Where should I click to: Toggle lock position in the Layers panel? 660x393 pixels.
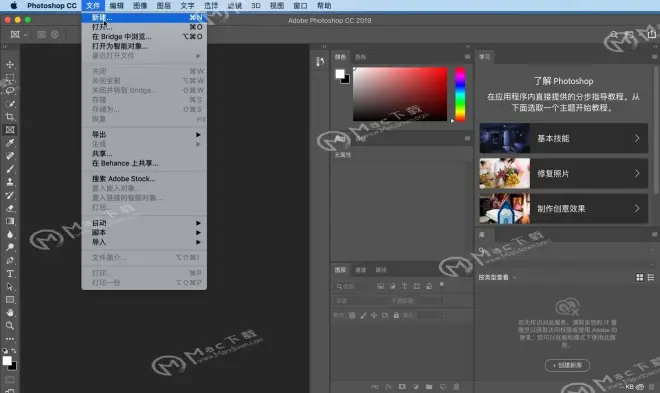(374, 315)
